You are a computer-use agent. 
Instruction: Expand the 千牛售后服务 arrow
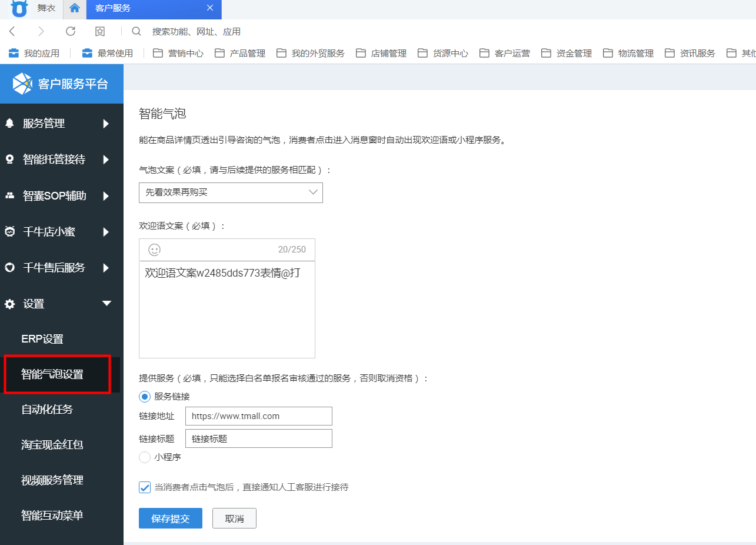(106, 268)
